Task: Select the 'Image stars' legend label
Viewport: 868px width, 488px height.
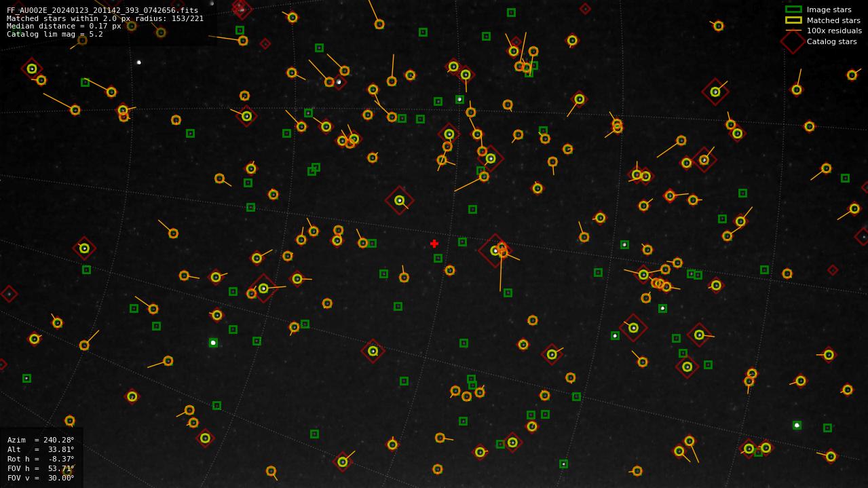Action: click(829, 10)
